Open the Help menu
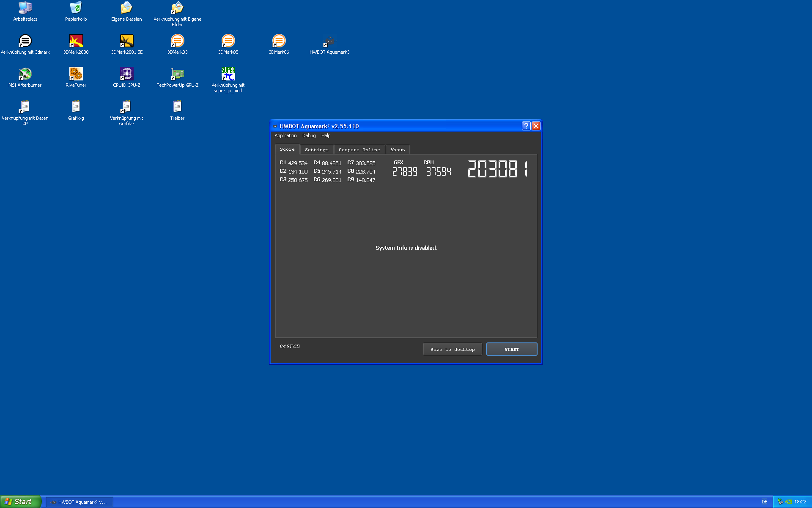Image resolution: width=812 pixels, height=508 pixels. point(326,136)
